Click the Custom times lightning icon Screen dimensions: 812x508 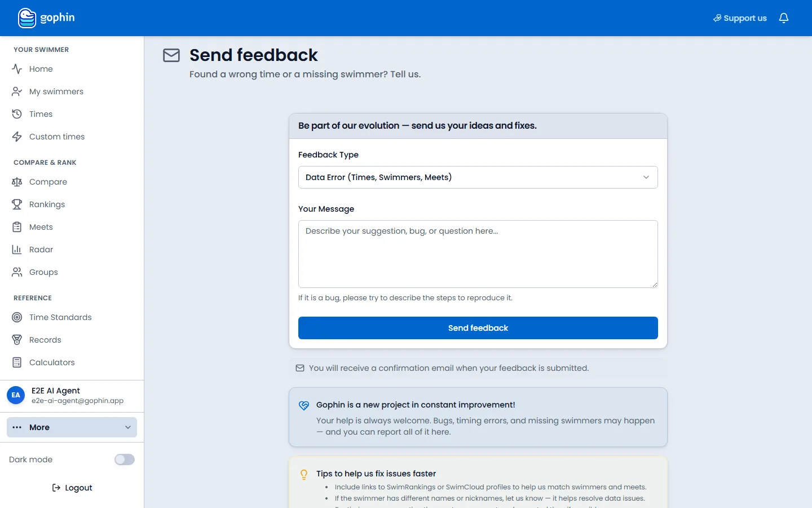pos(17,137)
